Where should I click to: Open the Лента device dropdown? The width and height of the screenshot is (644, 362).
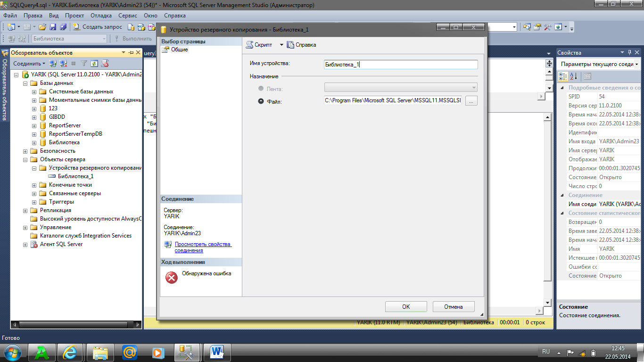pyautogui.click(x=401, y=88)
